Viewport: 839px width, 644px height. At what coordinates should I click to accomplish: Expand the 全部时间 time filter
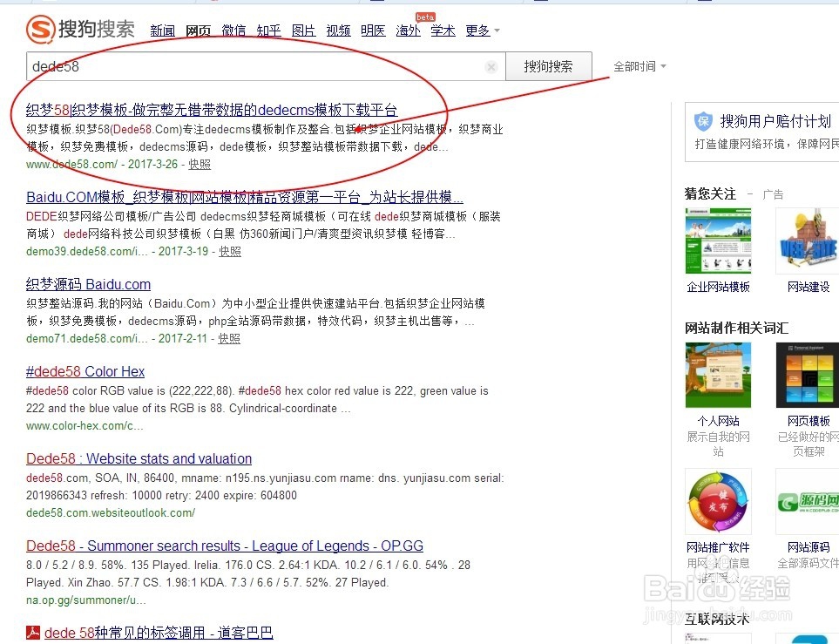[x=639, y=66]
